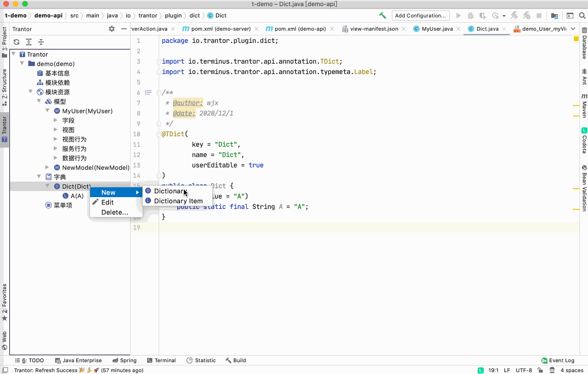Image resolution: width=588 pixels, height=374 pixels.
Task: Close the Dict.java editor tab
Action: click(x=504, y=29)
